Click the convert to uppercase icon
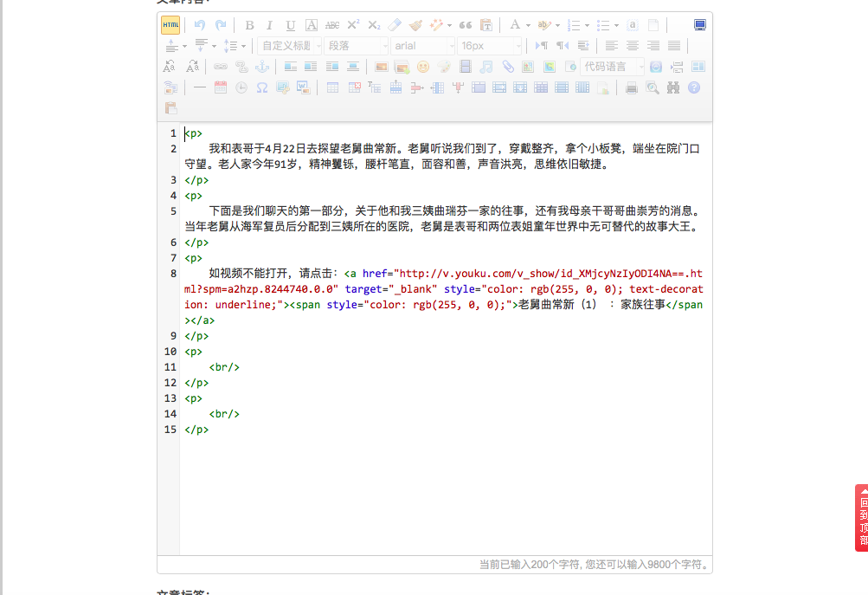 pyautogui.click(x=170, y=67)
